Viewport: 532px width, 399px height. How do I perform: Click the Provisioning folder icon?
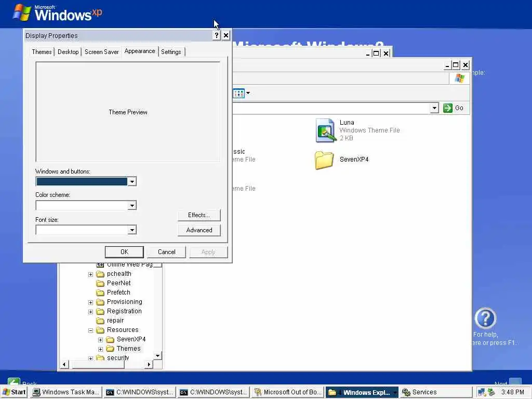click(x=100, y=302)
